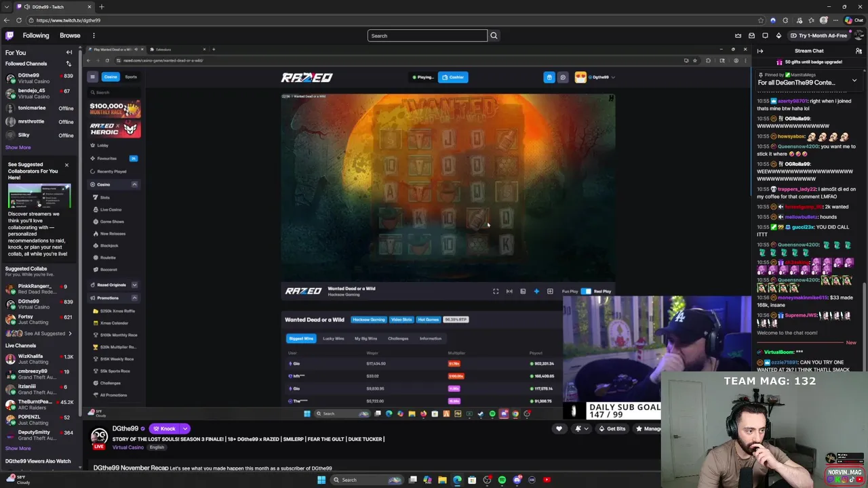Open the Slots category in Razed sidebar
The height and width of the screenshot is (488, 868).
pos(104,197)
